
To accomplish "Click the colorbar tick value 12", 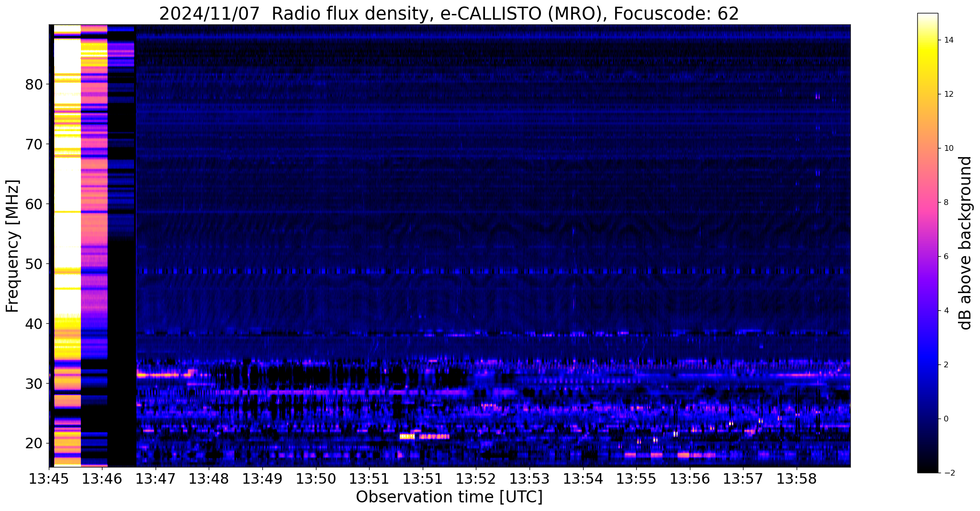I will pos(948,94).
